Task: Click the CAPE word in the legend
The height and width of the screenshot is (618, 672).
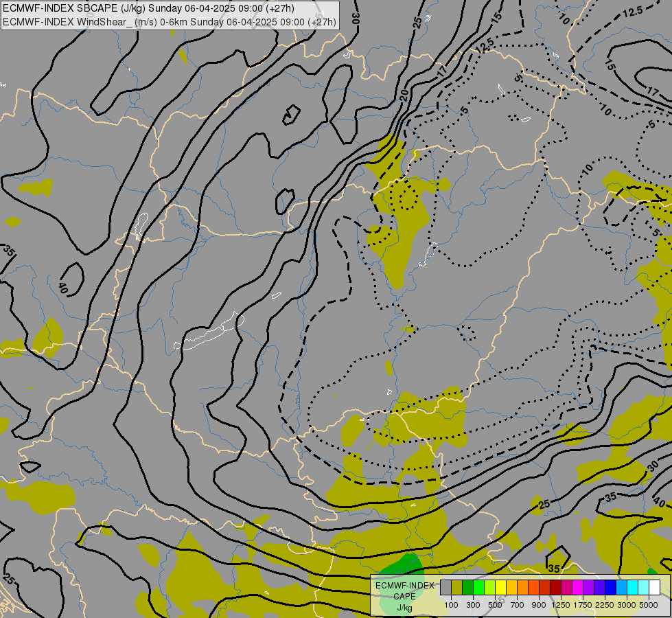Action: point(404,596)
